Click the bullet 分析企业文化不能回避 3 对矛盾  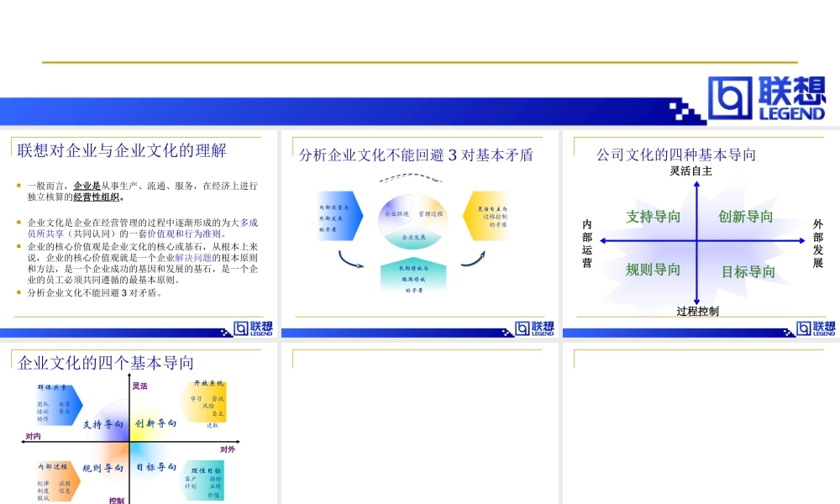click(x=95, y=293)
